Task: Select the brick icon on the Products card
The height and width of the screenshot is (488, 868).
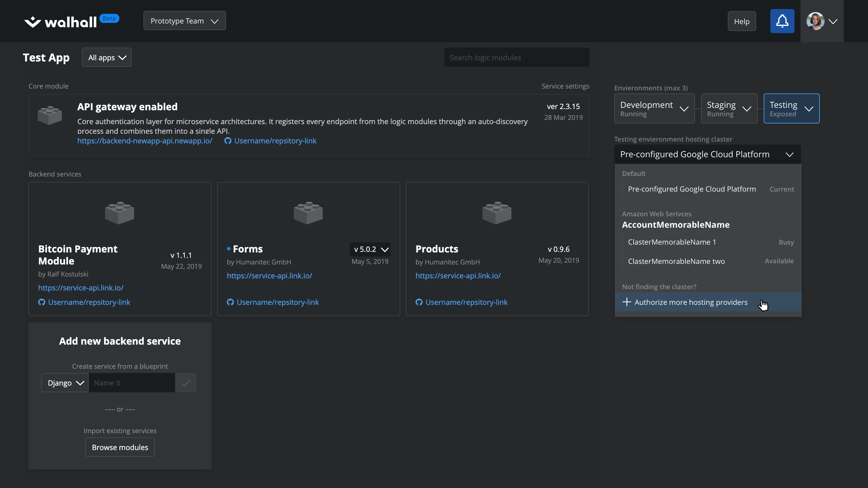Action: (x=497, y=212)
